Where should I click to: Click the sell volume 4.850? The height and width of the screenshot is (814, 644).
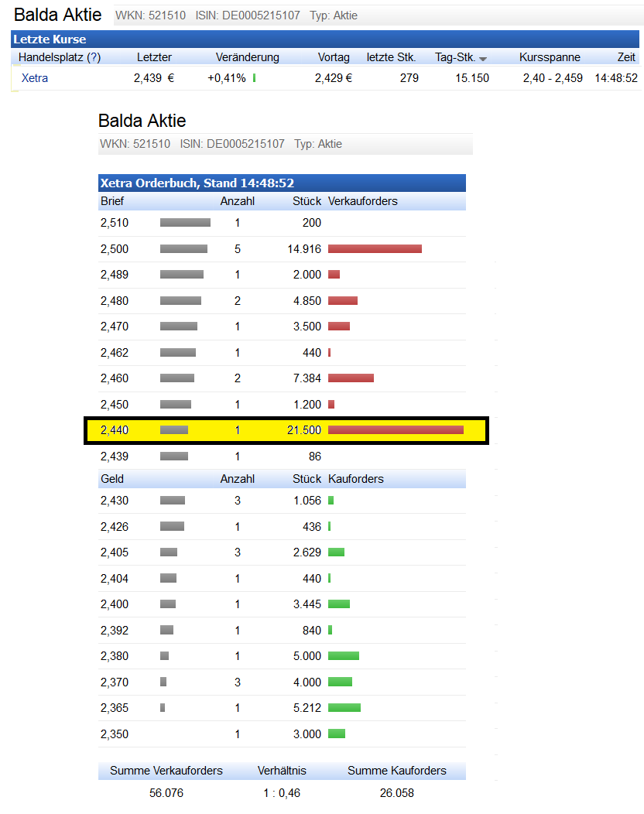307,301
